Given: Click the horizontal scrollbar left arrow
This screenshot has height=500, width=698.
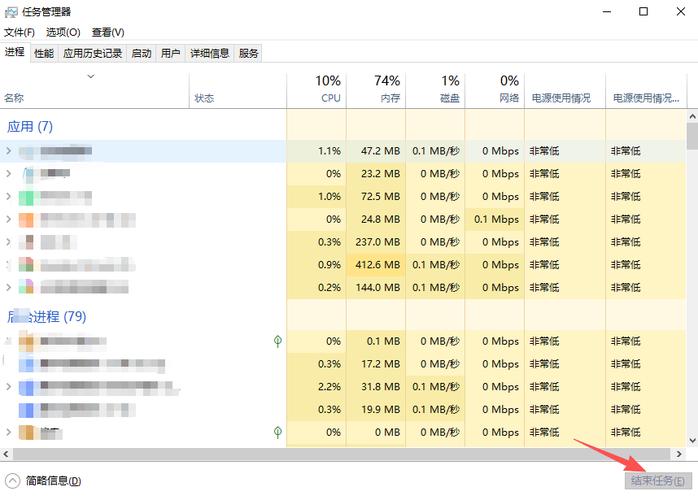Looking at the screenshot, I should click(x=6, y=454).
